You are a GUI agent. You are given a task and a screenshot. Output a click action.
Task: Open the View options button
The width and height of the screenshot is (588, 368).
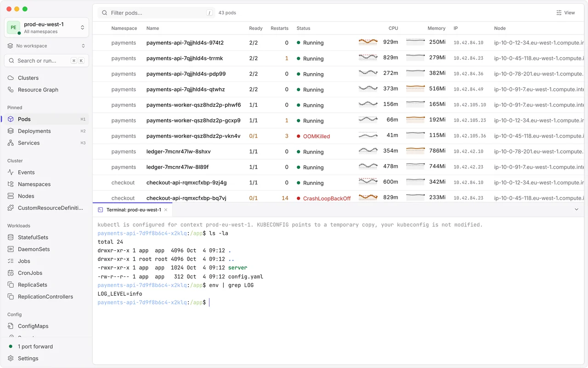[x=565, y=13]
